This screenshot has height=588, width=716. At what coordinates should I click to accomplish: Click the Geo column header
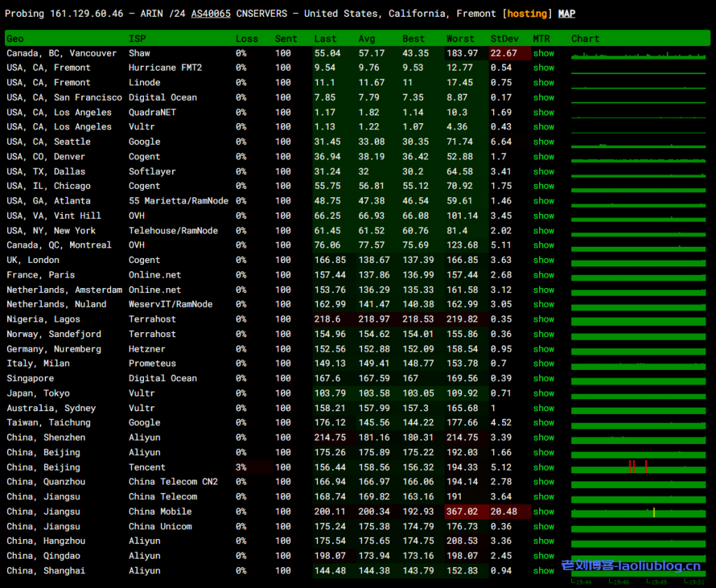[x=15, y=39]
